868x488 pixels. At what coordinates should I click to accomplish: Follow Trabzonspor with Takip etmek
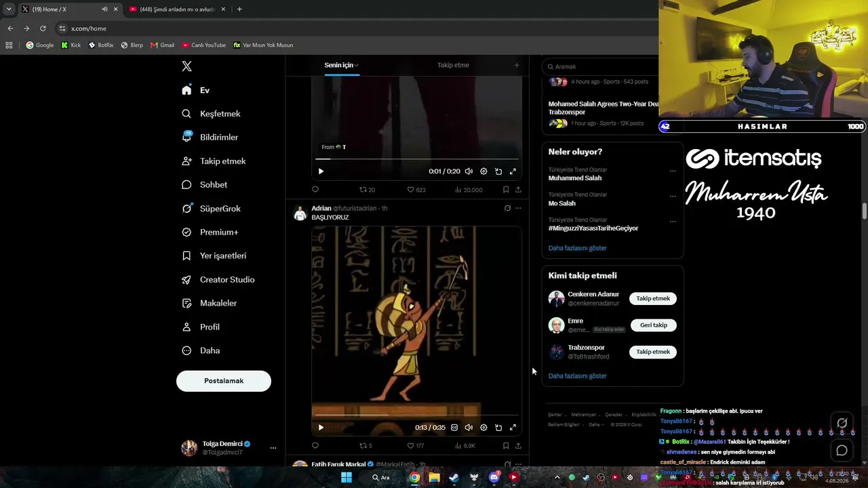click(x=653, y=352)
